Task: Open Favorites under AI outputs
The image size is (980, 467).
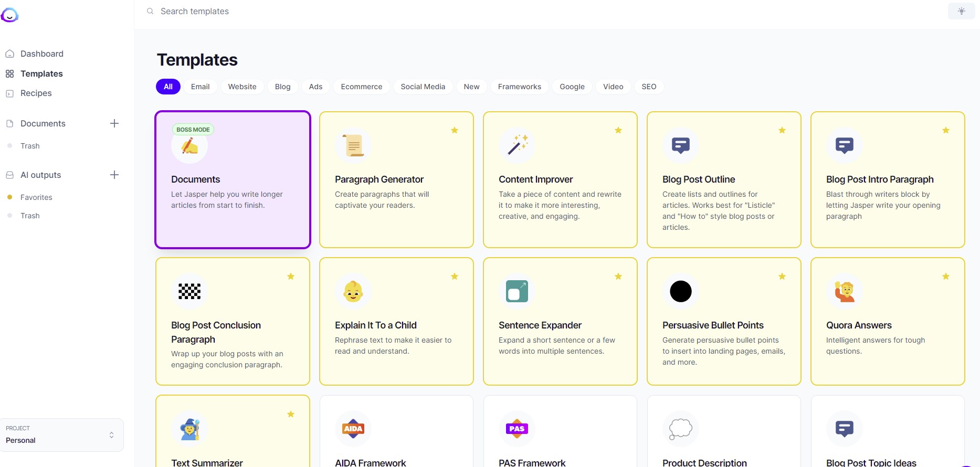Action: (x=36, y=197)
